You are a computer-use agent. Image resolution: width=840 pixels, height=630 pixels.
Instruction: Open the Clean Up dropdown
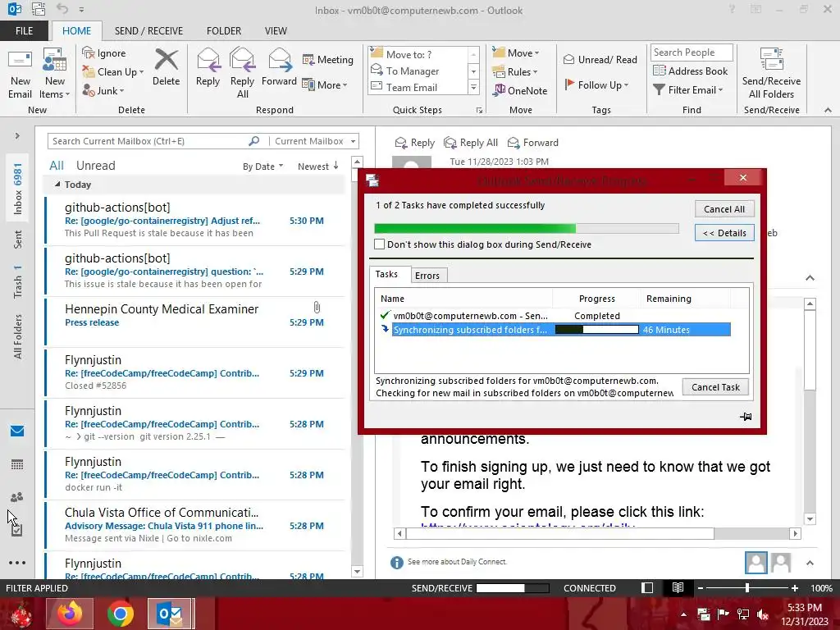113,72
